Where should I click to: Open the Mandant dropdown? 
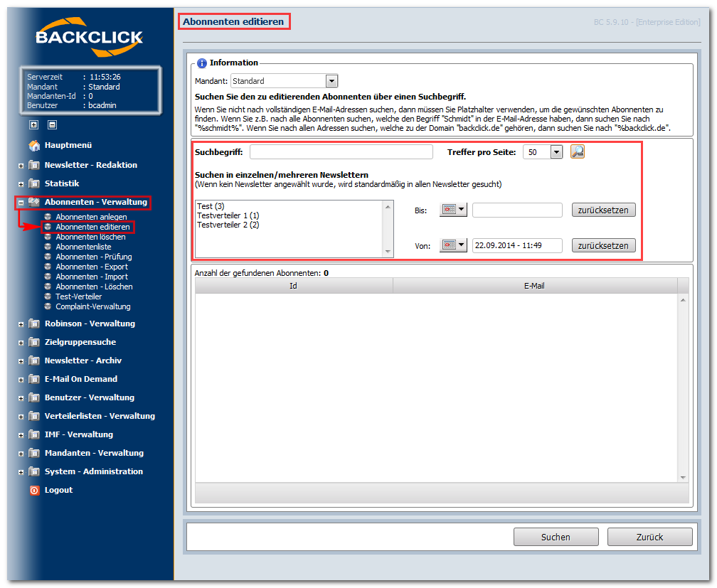pyautogui.click(x=331, y=81)
